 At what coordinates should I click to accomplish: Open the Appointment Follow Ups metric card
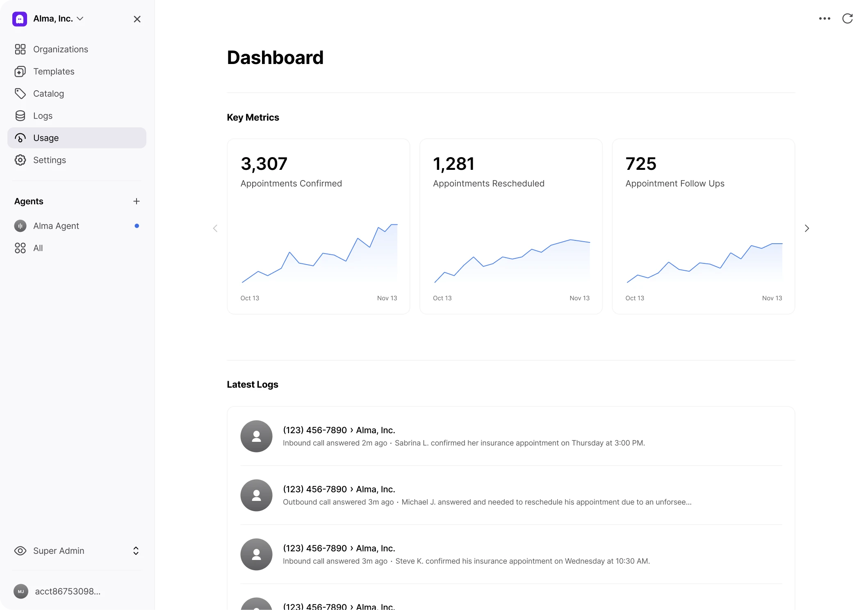click(704, 226)
